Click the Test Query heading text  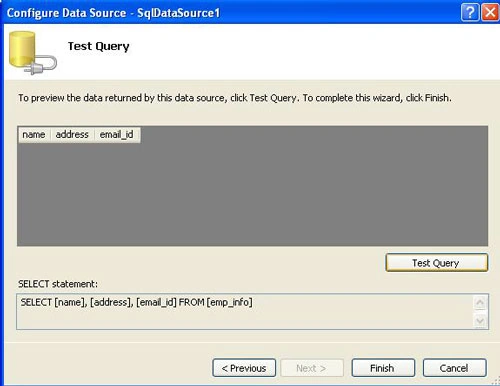99,46
